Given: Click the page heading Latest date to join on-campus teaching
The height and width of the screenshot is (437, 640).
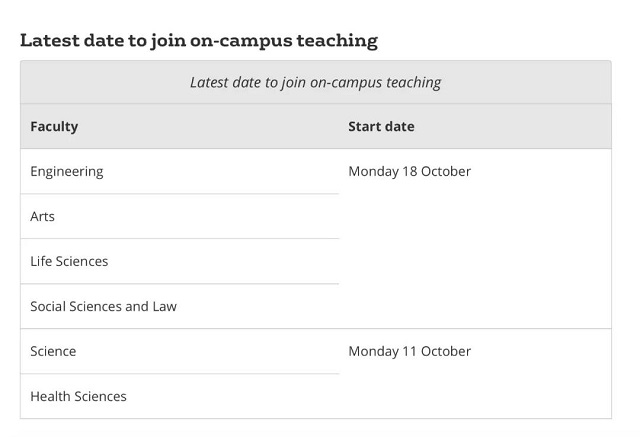Looking at the screenshot, I should (199, 41).
